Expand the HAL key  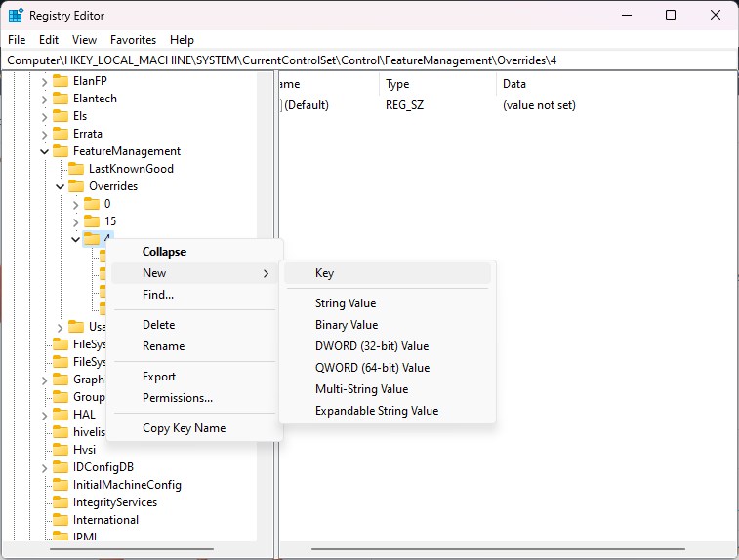click(44, 416)
